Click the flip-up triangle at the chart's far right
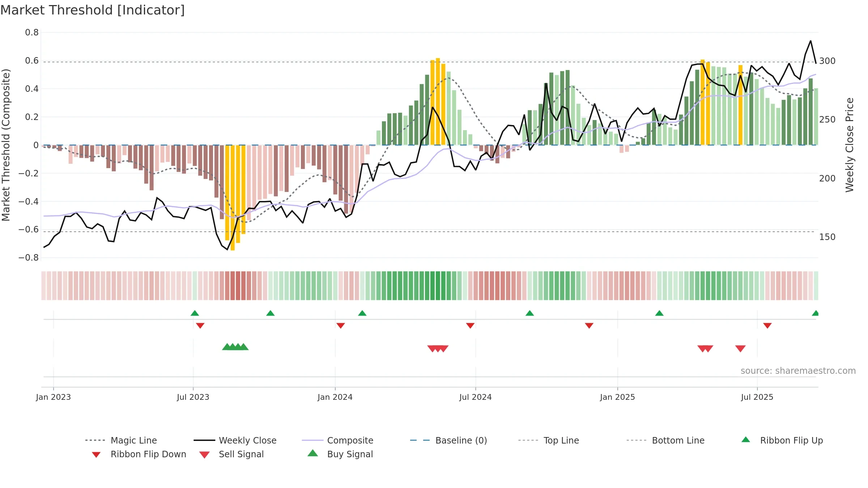 pyautogui.click(x=816, y=313)
